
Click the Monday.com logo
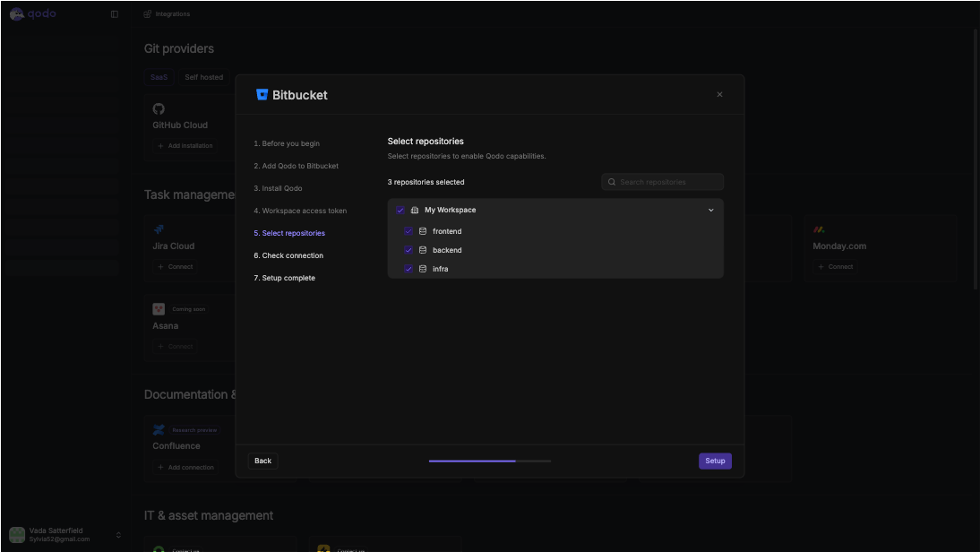[x=819, y=229]
